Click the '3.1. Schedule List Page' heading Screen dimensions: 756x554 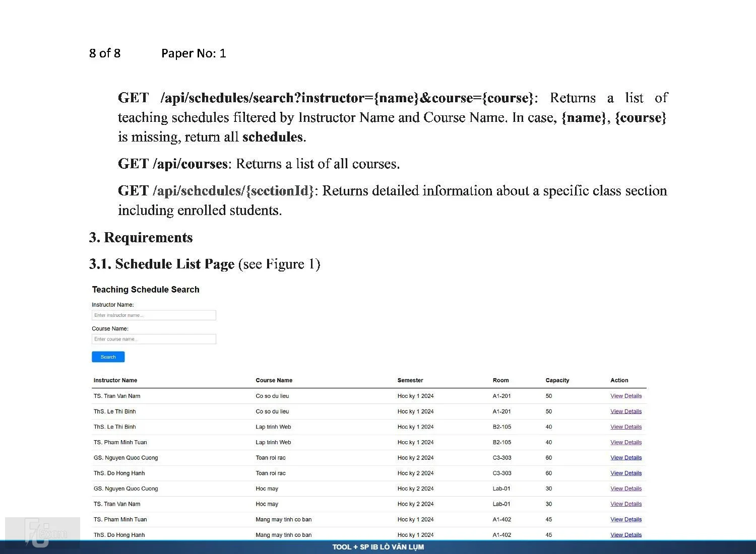(x=162, y=264)
